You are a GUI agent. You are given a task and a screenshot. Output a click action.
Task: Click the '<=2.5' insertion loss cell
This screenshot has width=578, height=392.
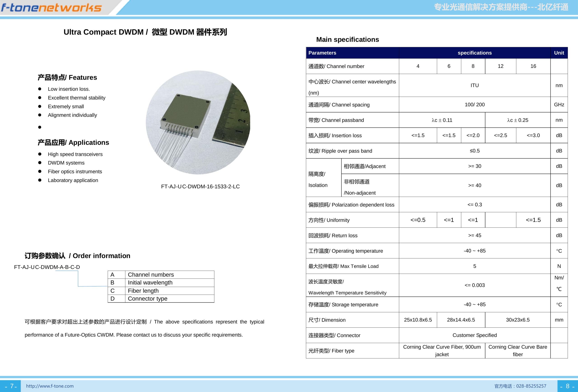500,135
